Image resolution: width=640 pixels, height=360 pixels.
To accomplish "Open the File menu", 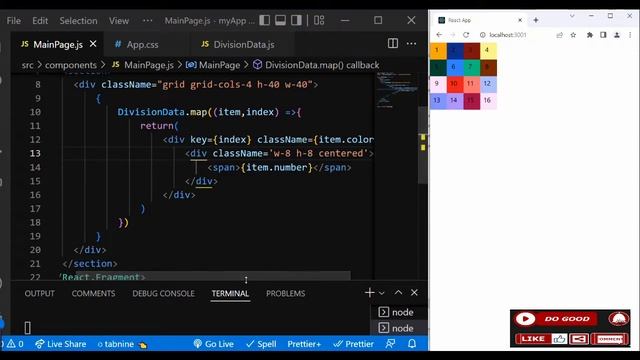I will [x=13, y=21].
